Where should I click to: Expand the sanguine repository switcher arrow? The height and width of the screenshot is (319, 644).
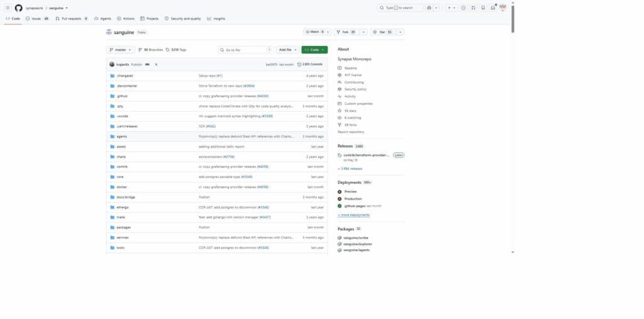[x=67, y=8]
